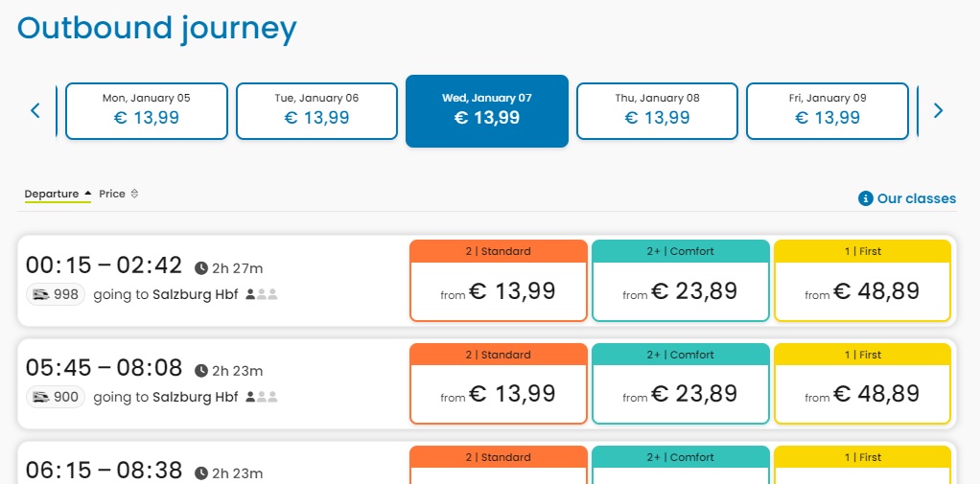Click the clock icon next to 2h 27m
The width and height of the screenshot is (980, 484).
[201, 267]
